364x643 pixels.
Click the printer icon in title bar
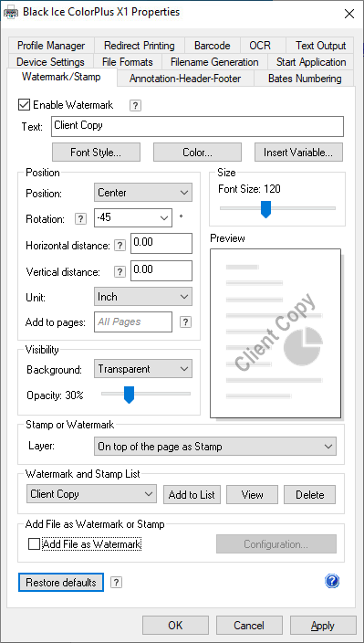pyautogui.click(x=11, y=12)
